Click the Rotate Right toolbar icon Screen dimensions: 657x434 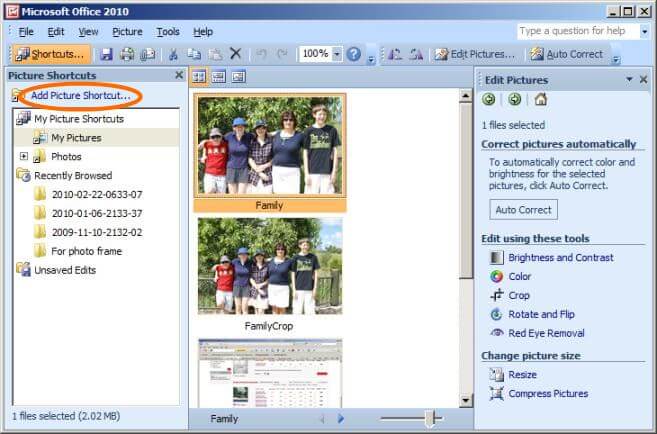tap(416, 54)
